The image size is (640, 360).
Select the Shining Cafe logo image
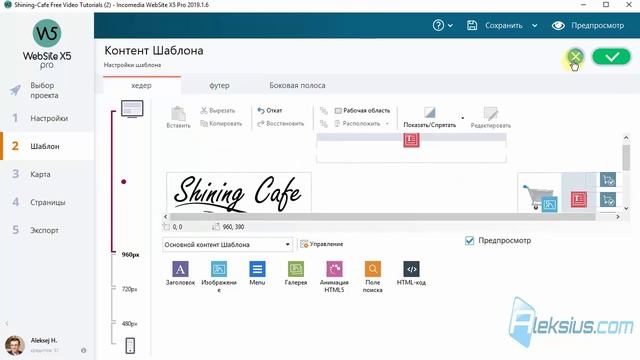[x=239, y=192]
